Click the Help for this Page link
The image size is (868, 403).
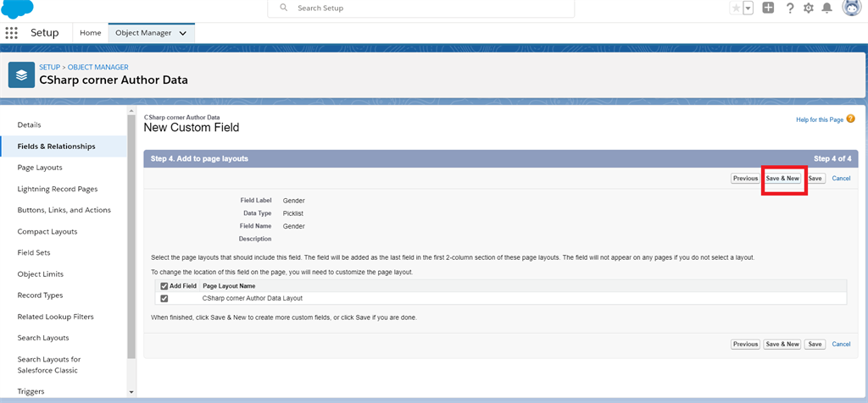click(x=820, y=119)
